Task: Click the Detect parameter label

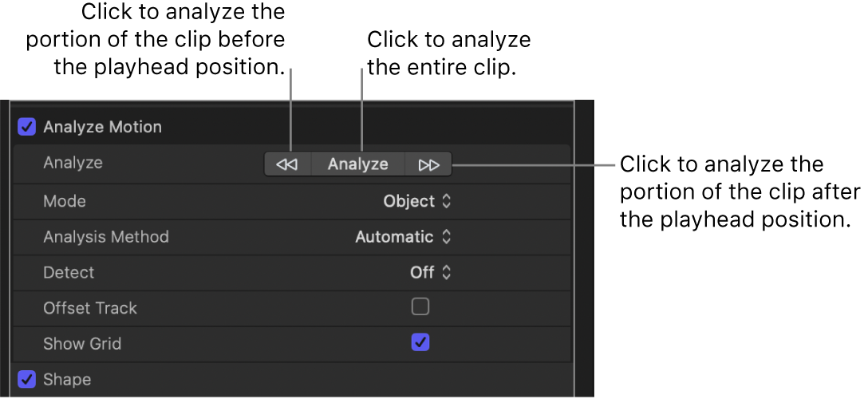Action: (x=69, y=272)
